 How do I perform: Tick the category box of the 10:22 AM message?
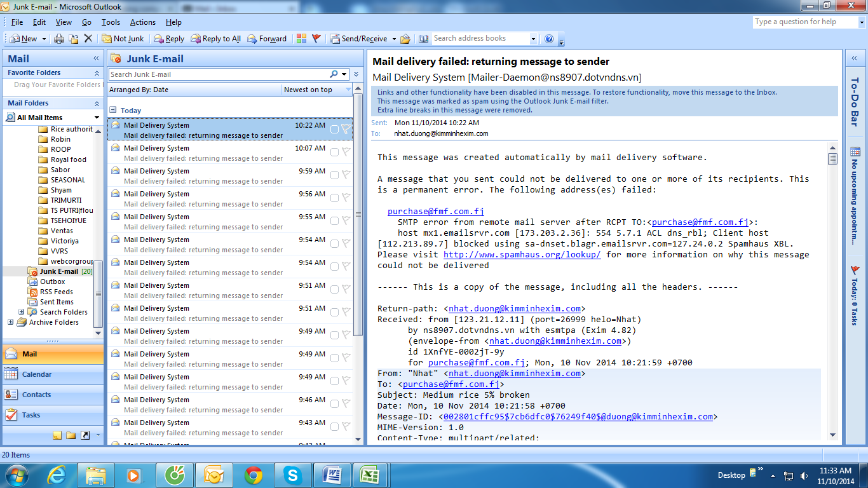coord(334,129)
